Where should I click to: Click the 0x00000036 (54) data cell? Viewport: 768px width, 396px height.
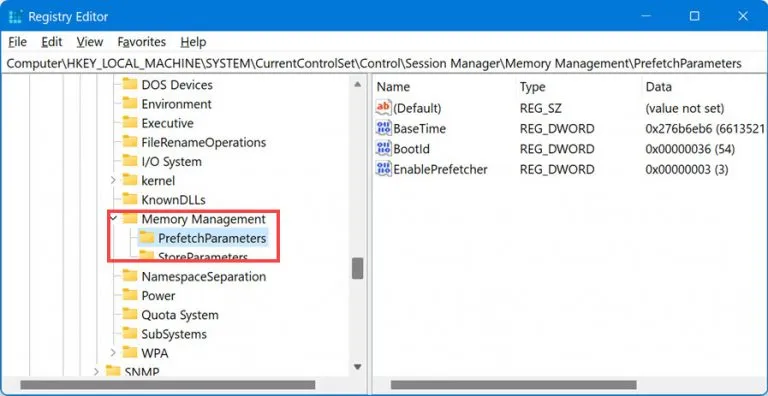pyautogui.click(x=690, y=149)
